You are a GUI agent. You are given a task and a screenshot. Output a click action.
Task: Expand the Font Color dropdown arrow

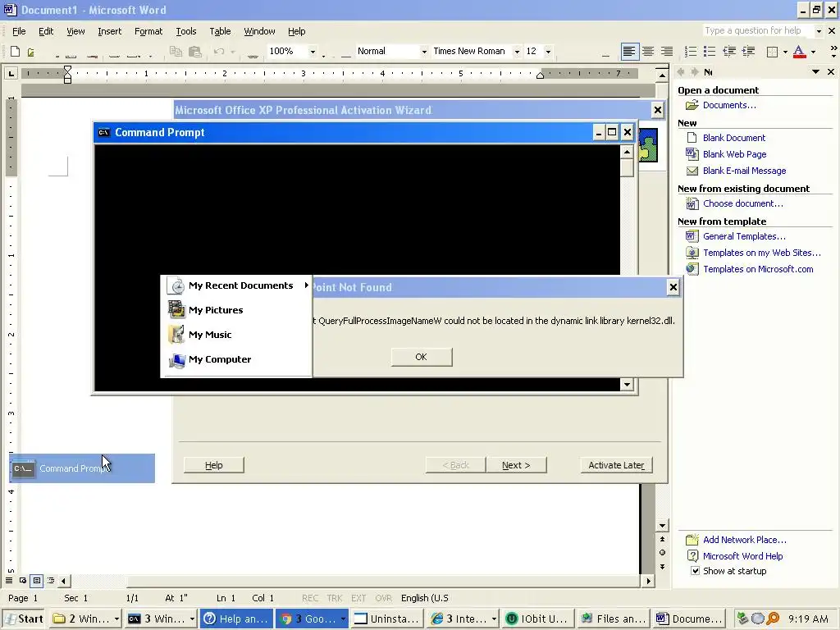[x=813, y=52]
